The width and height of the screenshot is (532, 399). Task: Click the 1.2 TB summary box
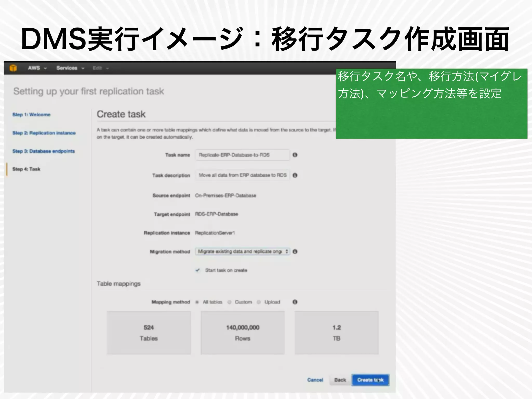337,333
